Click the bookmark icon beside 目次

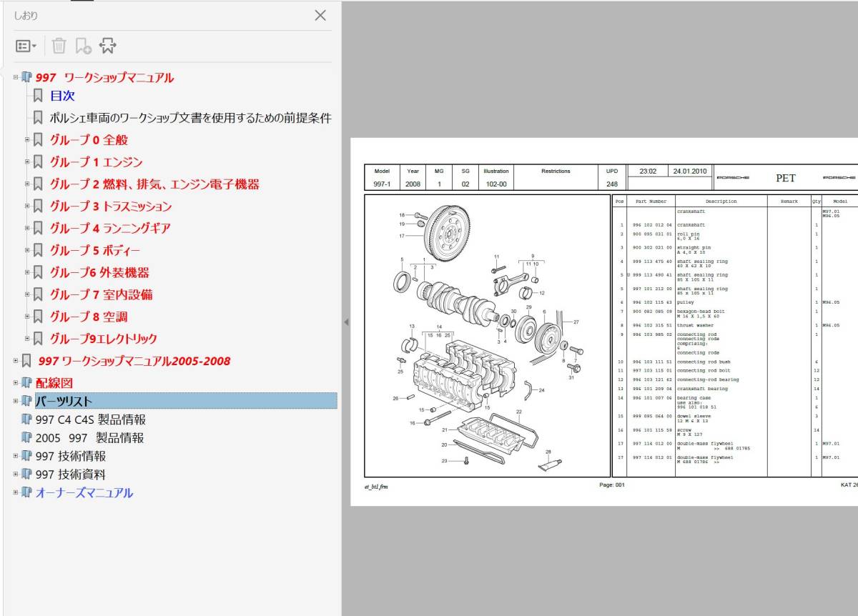click(38, 96)
